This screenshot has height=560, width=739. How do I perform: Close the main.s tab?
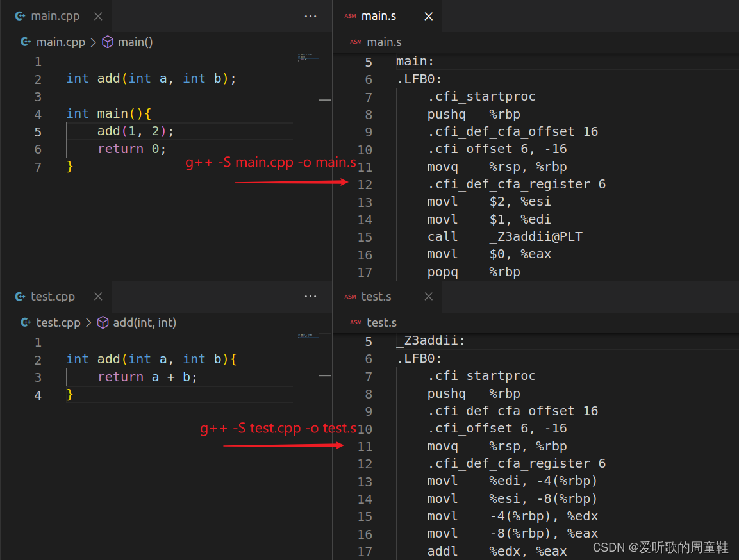(x=428, y=16)
